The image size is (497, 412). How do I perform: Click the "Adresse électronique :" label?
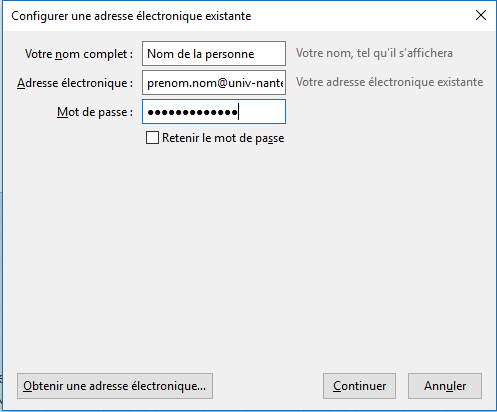tap(75, 83)
